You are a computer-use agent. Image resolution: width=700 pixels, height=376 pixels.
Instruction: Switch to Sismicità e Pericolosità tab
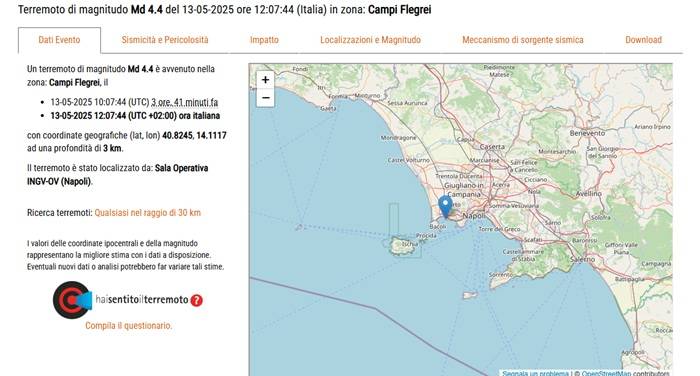point(165,40)
